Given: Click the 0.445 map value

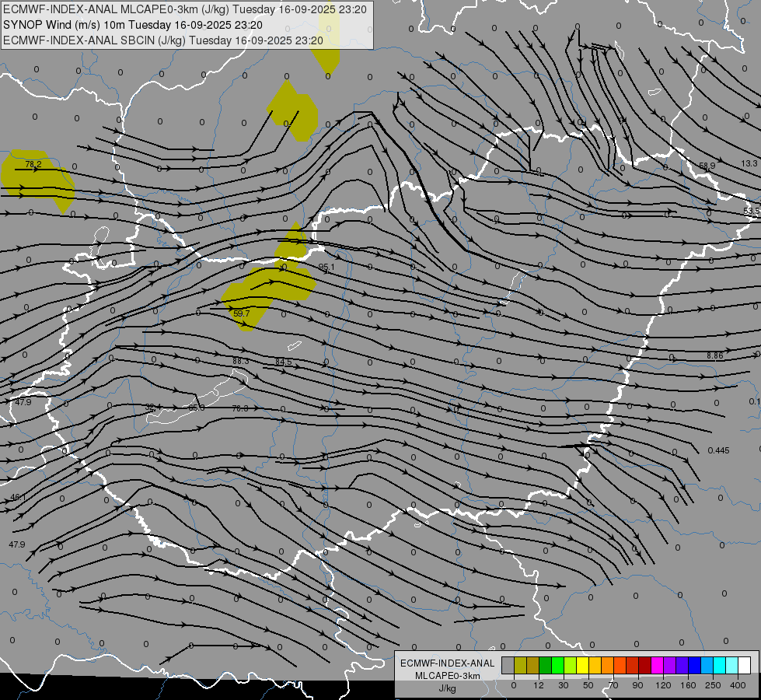Looking at the screenshot, I should (x=718, y=450).
